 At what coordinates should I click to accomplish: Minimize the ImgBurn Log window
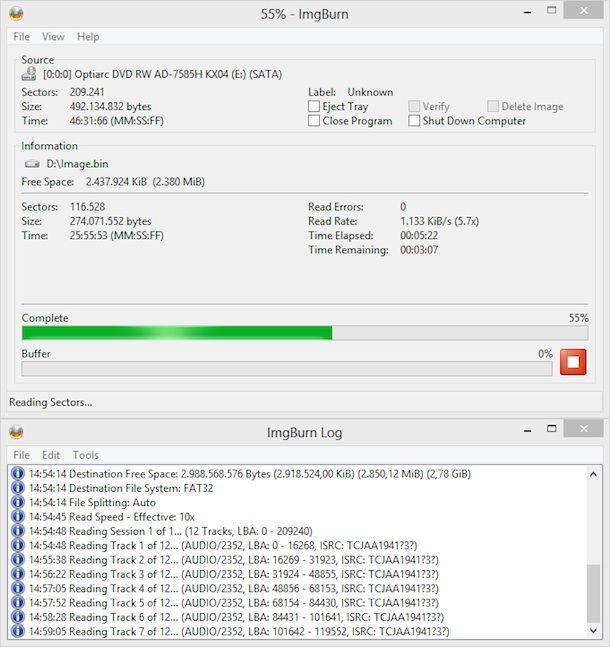[527, 431]
